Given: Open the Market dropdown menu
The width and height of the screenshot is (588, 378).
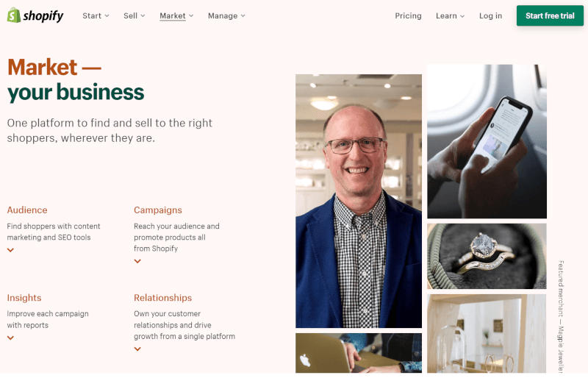Looking at the screenshot, I should (176, 15).
